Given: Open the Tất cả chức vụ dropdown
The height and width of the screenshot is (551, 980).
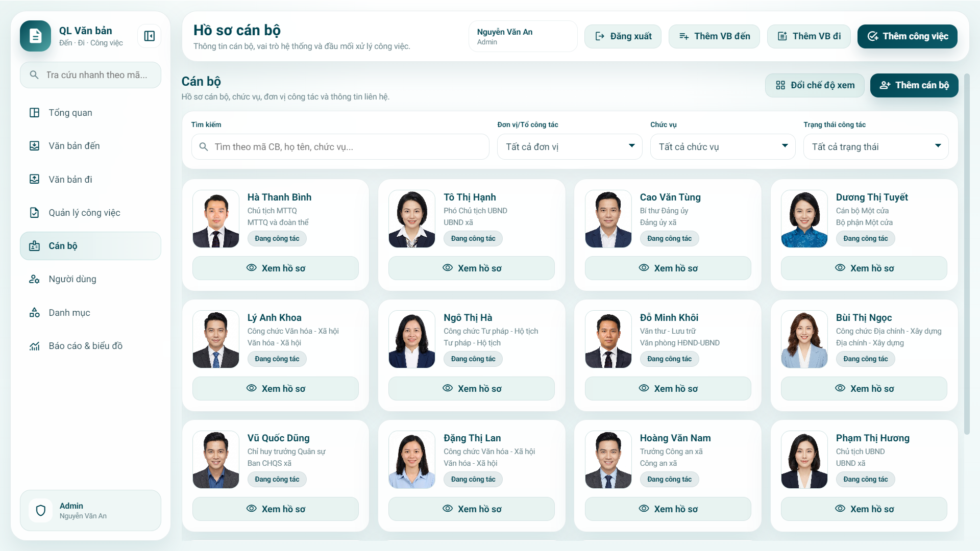Looking at the screenshot, I should pyautogui.click(x=723, y=147).
